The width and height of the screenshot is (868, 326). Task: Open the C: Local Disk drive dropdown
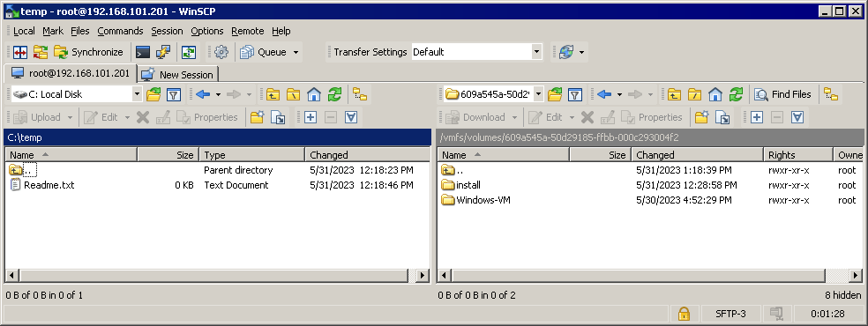pyautogui.click(x=77, y=94)
